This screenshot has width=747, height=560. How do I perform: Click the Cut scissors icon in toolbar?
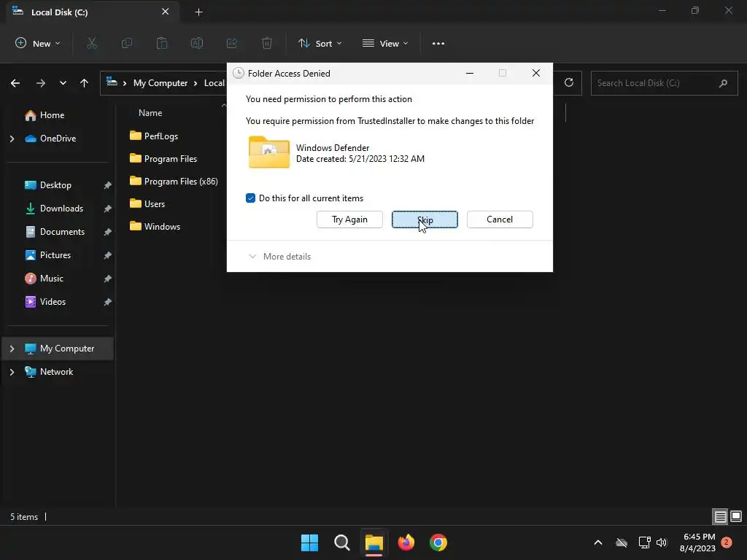[x=91, y=43]
